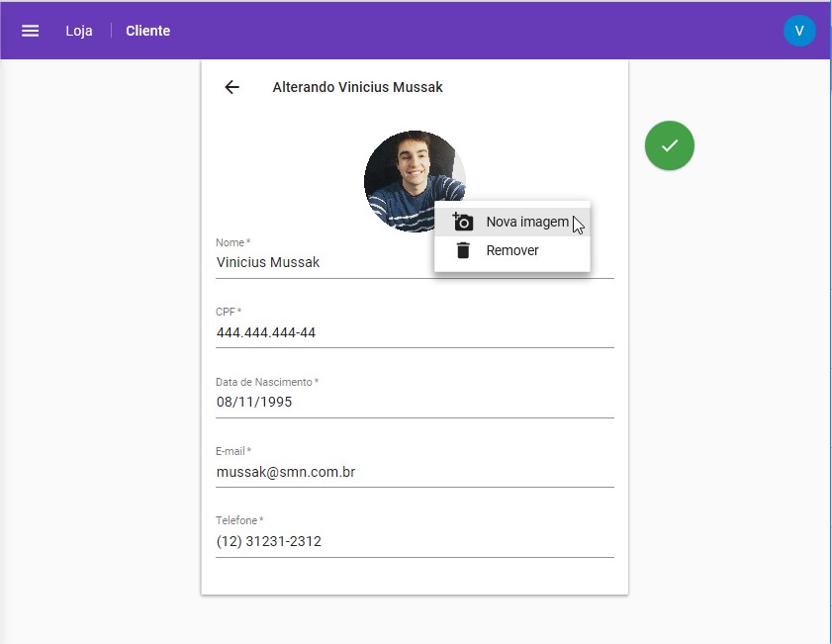Focus the Nome field with Vinicius Mussak
Screen dimensions: 832x644
(317, 263)
